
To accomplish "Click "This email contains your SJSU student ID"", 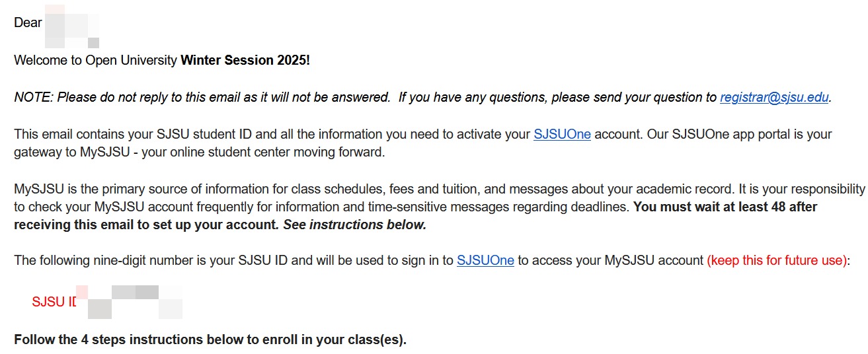I will 132,135.
